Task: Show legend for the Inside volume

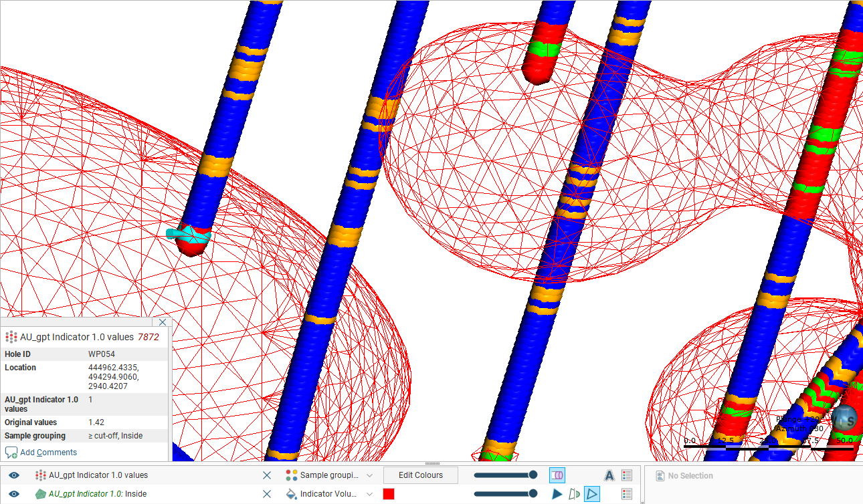Action: (627, 494)
